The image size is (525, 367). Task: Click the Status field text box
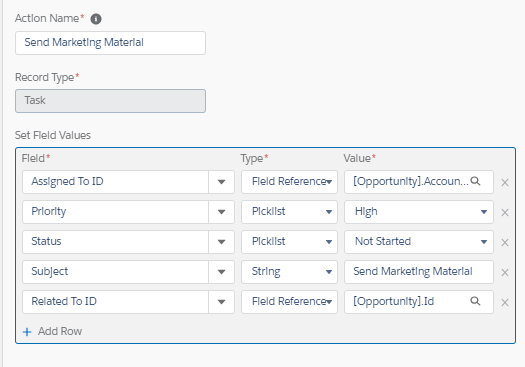116,242
